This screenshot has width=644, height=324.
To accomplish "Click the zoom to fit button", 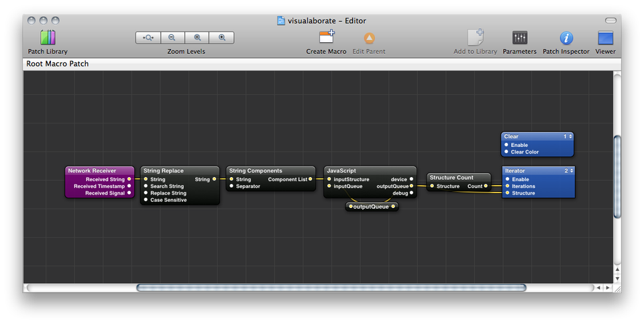I will (148, 38).
